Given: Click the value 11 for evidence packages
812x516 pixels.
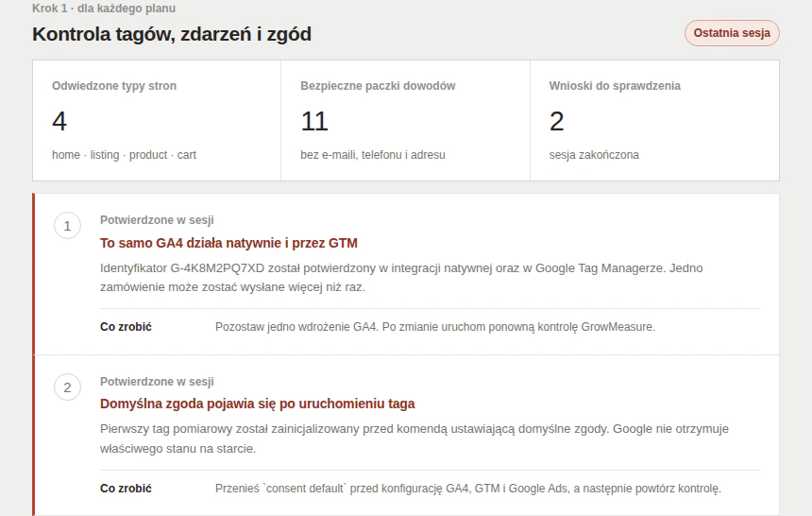Looking at the screenshot, I should [314, 121].
